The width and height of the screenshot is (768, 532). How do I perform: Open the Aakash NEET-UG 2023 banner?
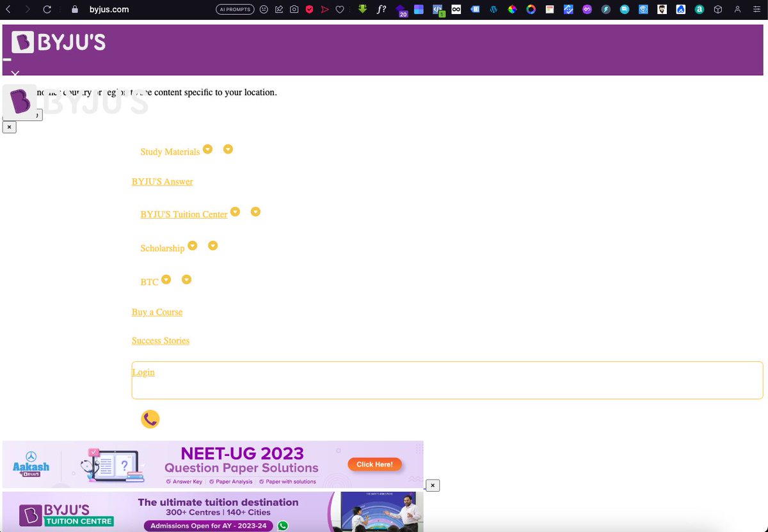[213, 465]
